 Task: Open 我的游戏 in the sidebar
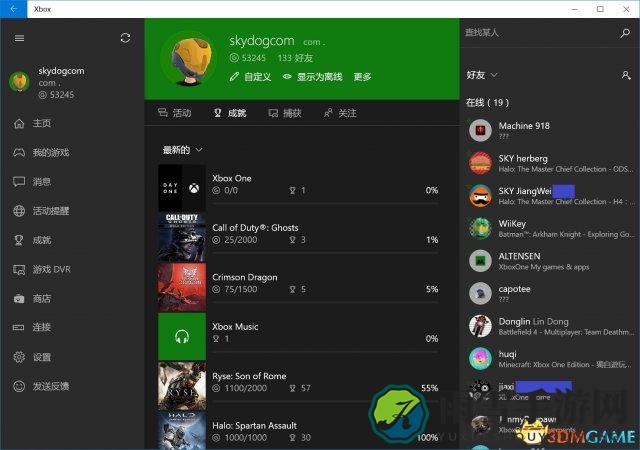click(x=51, y=153)
